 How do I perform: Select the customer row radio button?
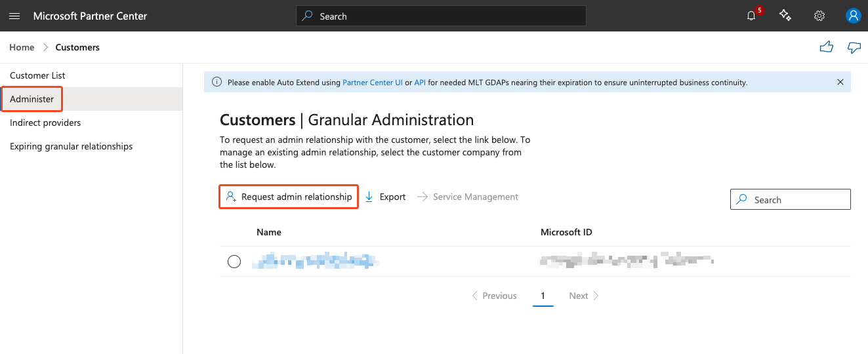click(x=234, y=262)
